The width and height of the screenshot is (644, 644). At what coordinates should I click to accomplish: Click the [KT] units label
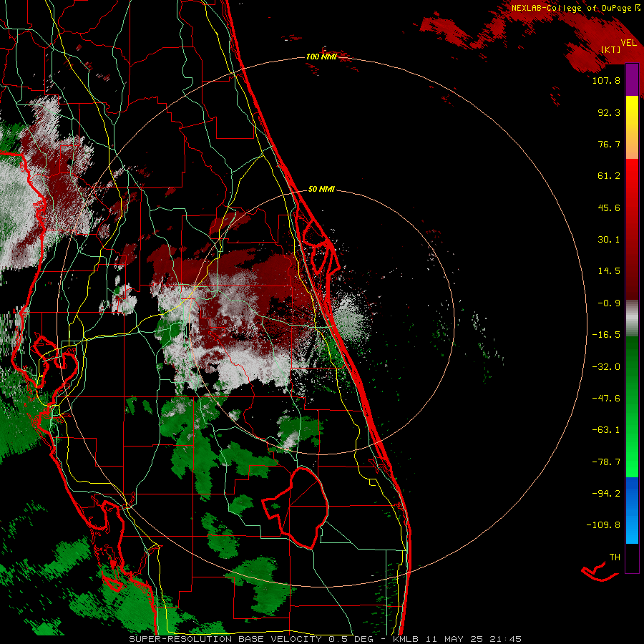[x=611, y=49]
